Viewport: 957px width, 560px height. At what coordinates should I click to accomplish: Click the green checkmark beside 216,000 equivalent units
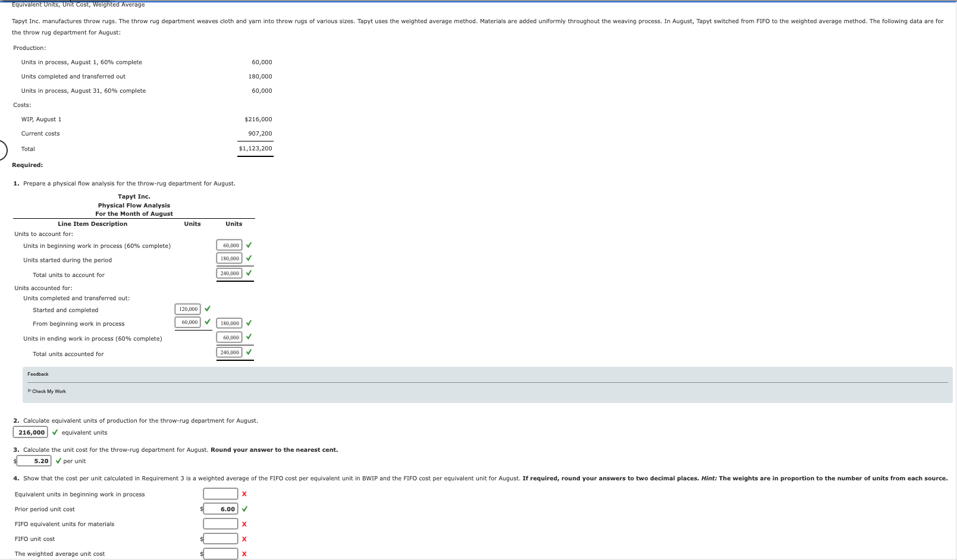[x=55, y=432]
